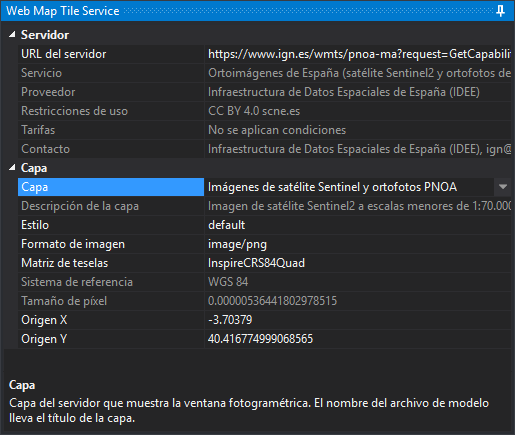Open the Capa layer dropdown arrow
This screenshot has width=515, height=435.
pyautogui.click(x=503, y=187)
